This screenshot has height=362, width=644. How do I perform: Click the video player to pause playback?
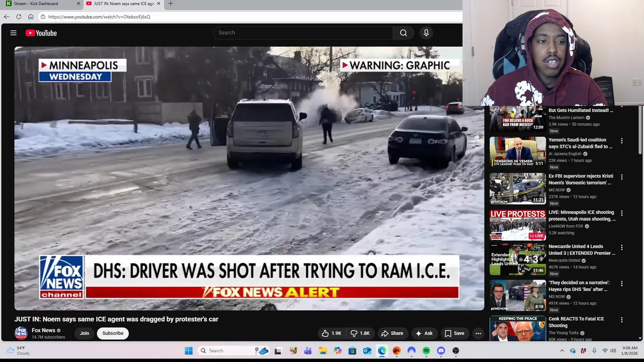249,178
